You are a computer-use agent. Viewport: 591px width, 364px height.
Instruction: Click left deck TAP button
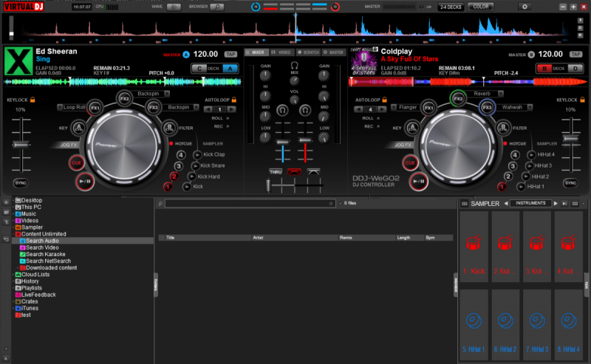[x=230, y=54]
